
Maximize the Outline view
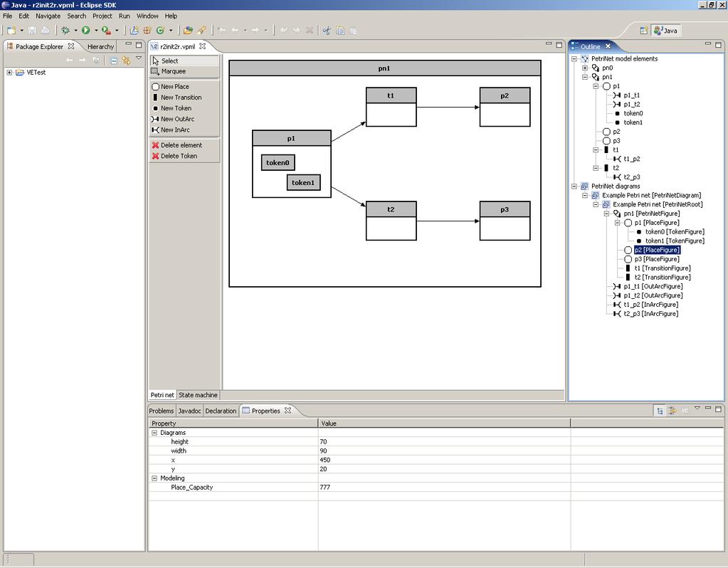(718, 45)
